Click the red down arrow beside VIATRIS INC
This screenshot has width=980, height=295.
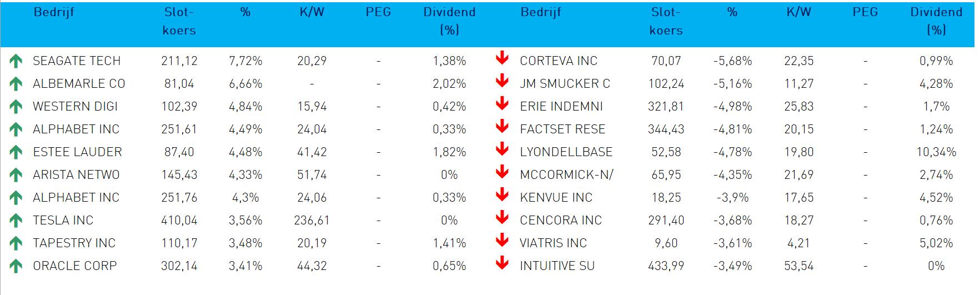(x=502, y=241)
